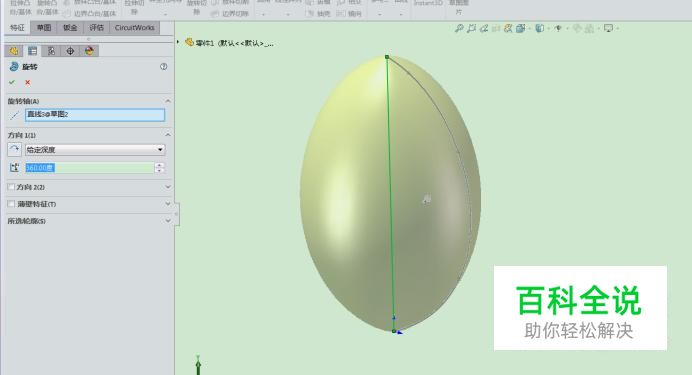Switch to the 钣金 sheet metal tab

pyautogui.click(x=70, y=28)
